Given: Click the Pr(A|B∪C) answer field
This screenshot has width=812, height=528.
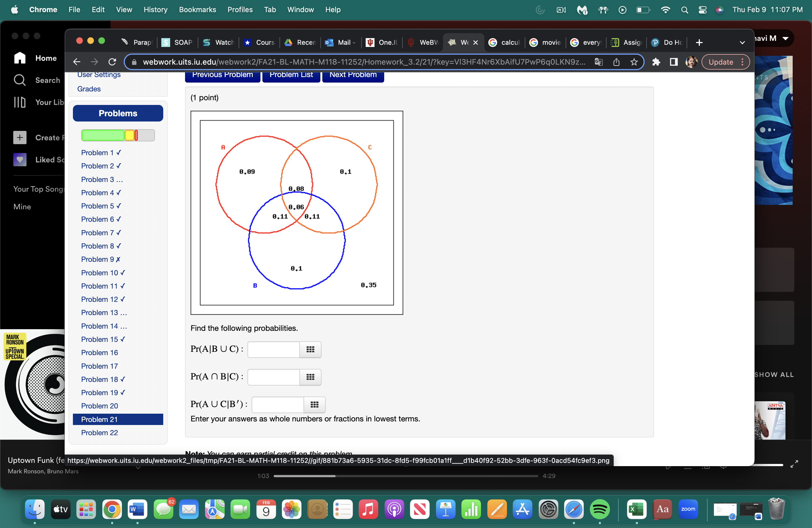Looking at the screenshot, I should (x=273, y=349).
